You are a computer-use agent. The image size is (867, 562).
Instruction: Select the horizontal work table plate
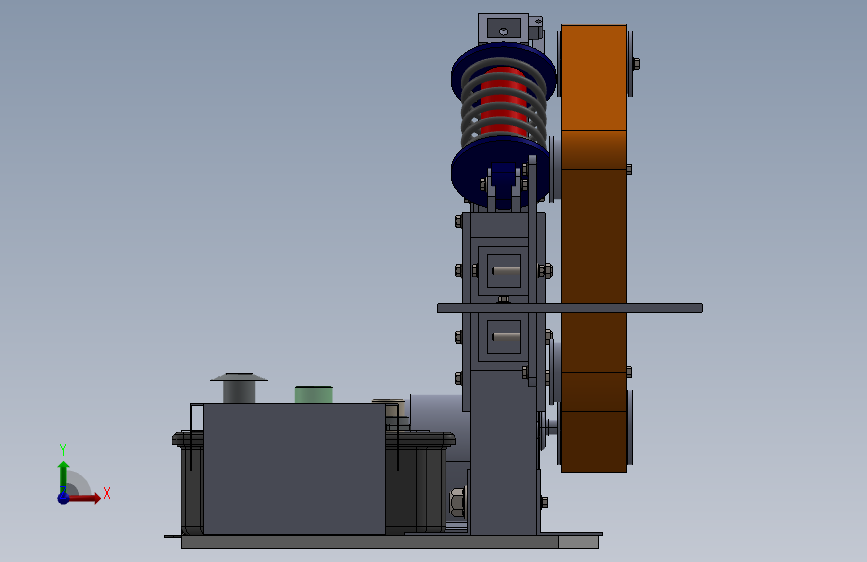(570, 308)
